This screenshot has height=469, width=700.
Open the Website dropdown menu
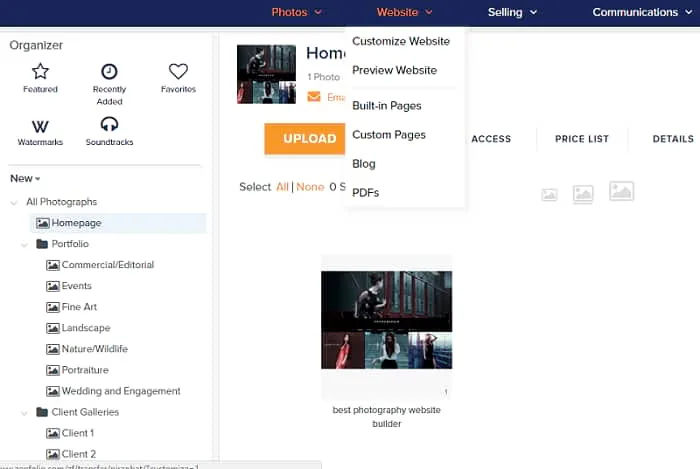click(x=404, y=12)
